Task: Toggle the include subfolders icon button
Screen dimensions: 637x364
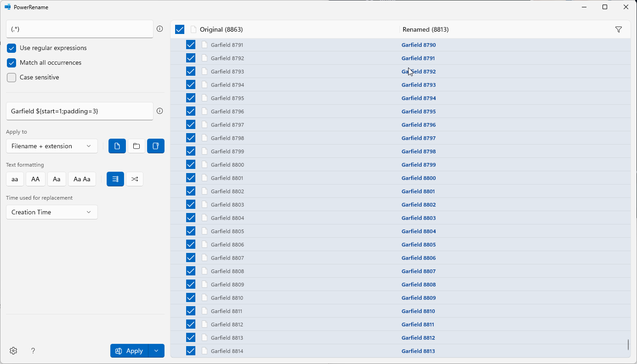Action: 156,146
